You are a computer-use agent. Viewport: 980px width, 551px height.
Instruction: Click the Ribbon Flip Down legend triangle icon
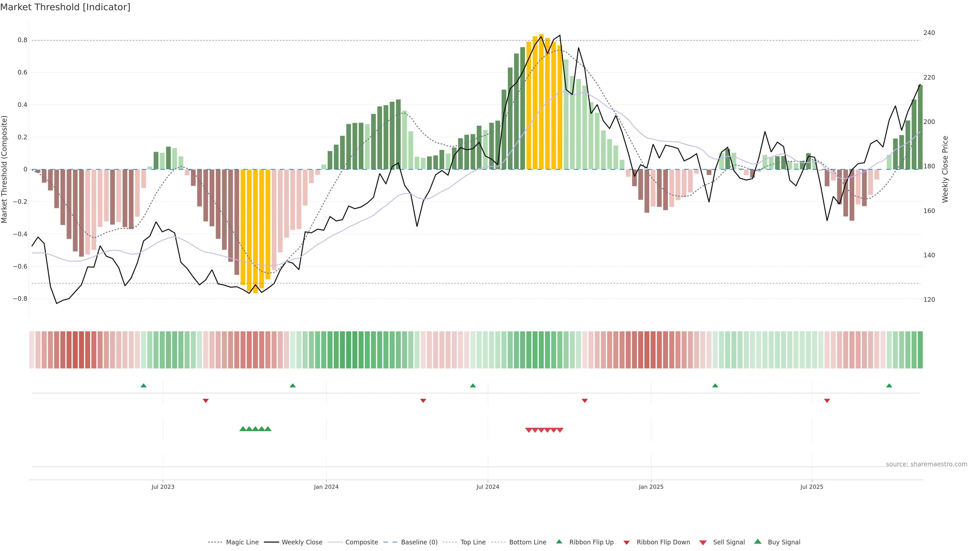(x=627, y=543)
